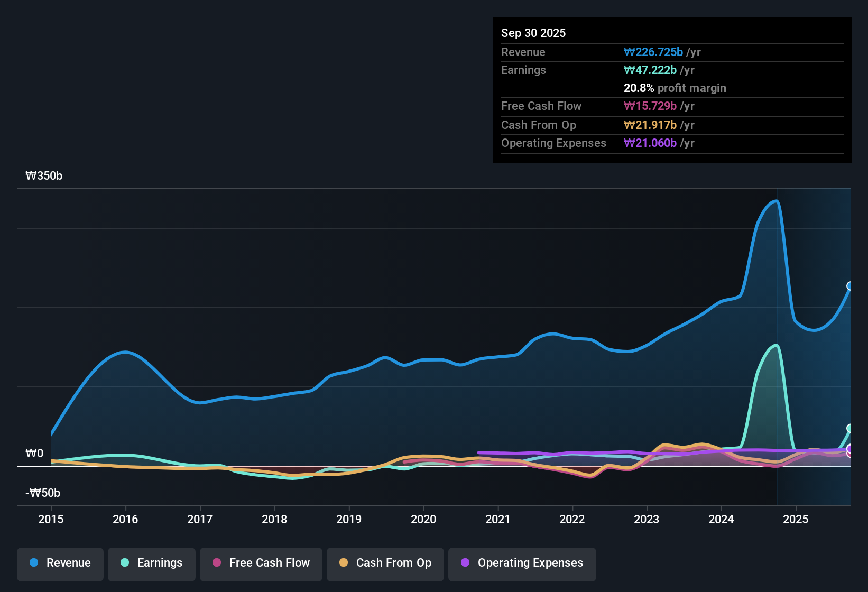Click the blue Revenue legend dot
The height and width of the screenshot is (592, 868).
33,563
